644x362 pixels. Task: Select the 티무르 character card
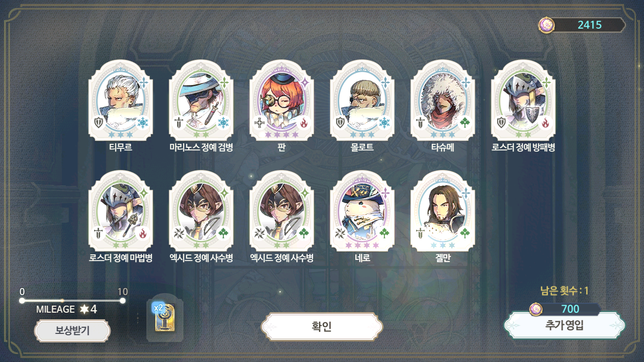coord(121,101)
